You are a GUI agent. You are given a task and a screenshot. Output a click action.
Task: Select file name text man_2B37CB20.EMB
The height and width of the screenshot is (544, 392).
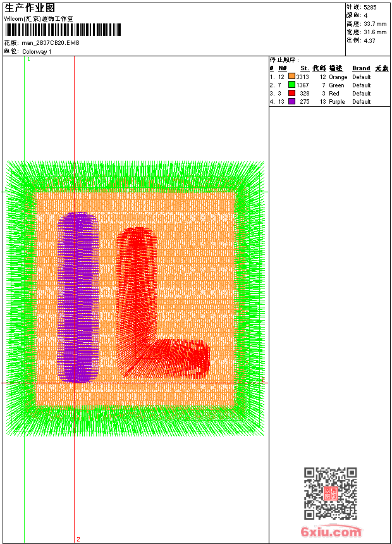tap(51, 43)
